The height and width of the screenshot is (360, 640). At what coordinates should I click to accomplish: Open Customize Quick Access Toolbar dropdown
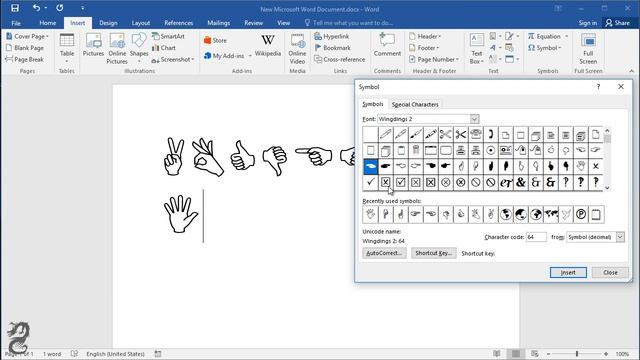[x=82, y=8]
